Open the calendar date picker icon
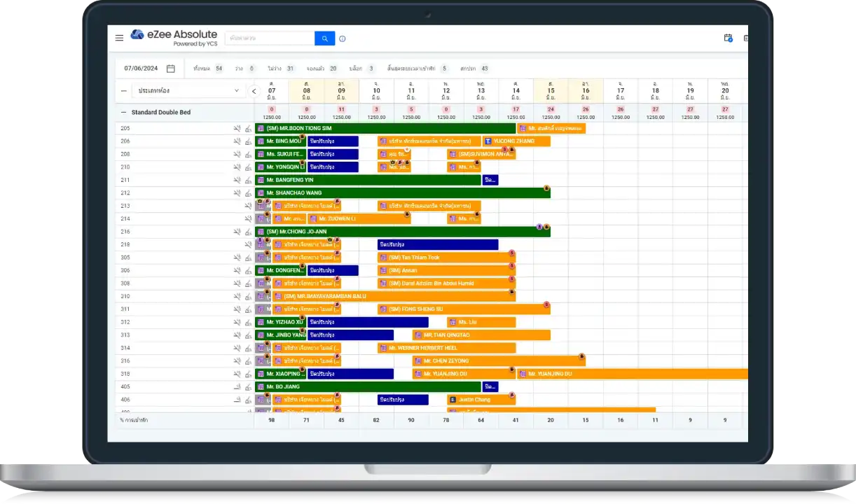Viewport: 856px width, 504px height. [x=170, y=69]
